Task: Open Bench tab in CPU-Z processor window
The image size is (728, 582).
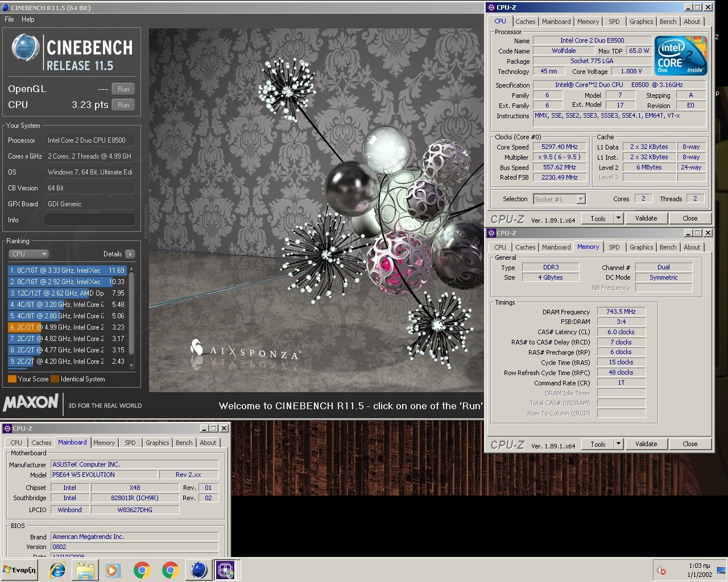Action: click(x=668, y=22)
